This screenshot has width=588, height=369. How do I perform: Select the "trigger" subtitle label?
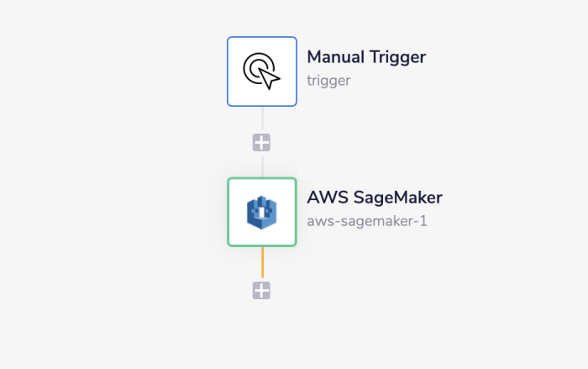[328, 82]
